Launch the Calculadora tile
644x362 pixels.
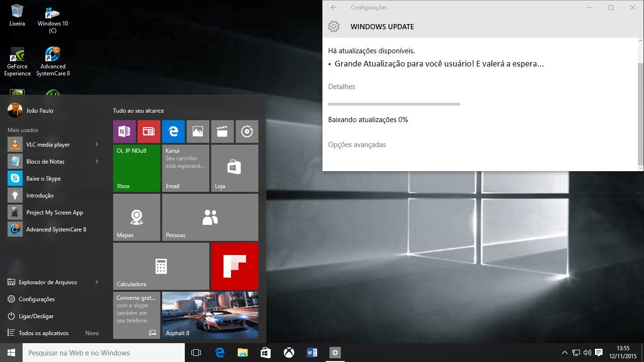click(x=161, y=266)
